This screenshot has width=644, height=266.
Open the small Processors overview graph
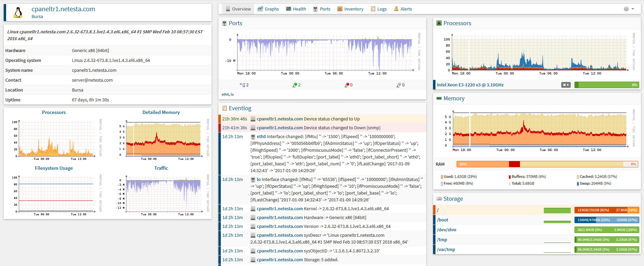coord(54,139)
